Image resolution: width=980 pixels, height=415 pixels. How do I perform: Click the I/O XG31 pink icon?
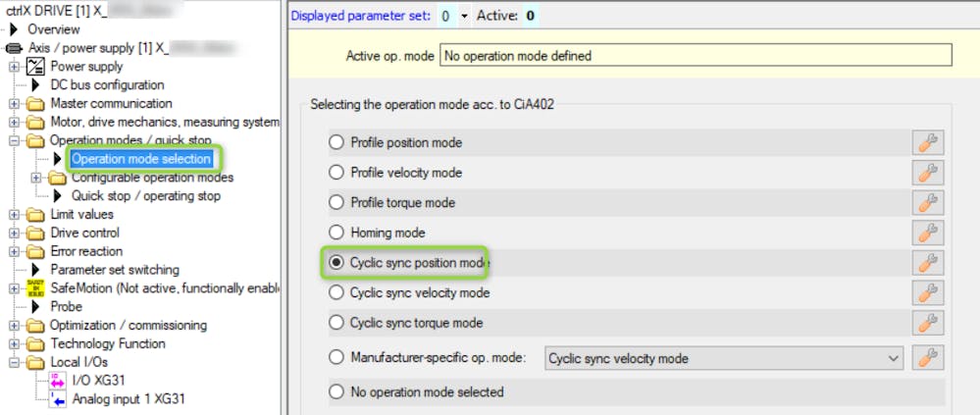pos(57,381)
